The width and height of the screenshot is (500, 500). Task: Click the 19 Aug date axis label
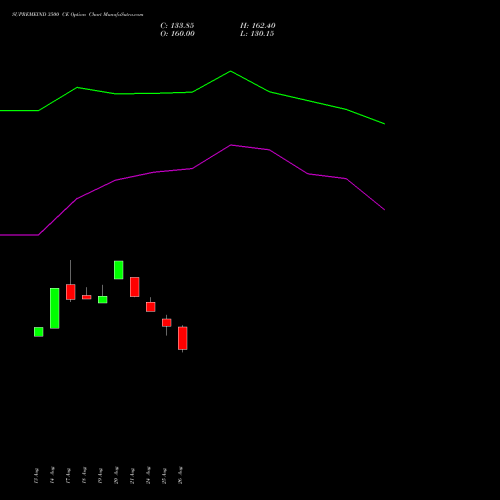tap(100, 476)
